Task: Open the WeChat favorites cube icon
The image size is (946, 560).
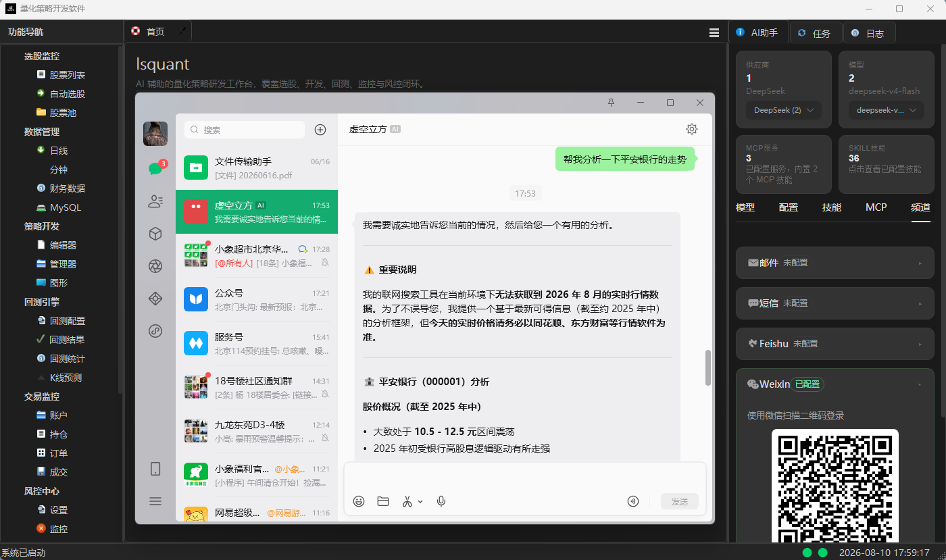Action: (155, 234)
